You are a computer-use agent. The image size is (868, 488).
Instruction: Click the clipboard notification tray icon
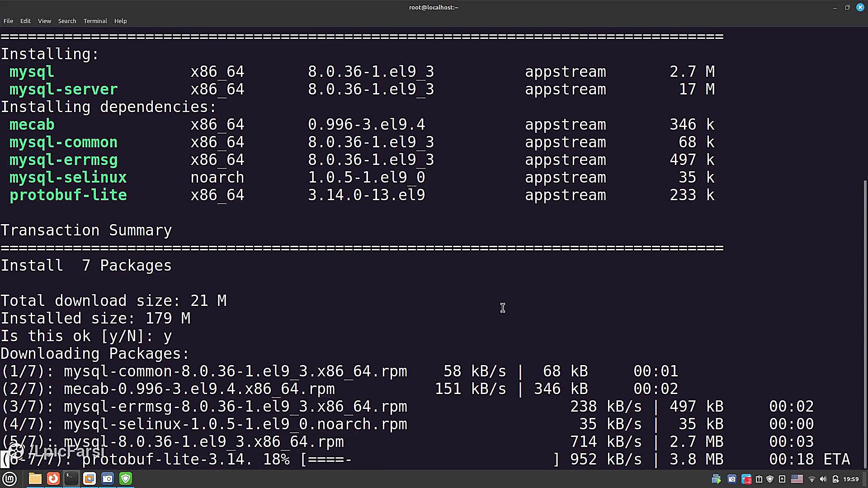point(759,479)
